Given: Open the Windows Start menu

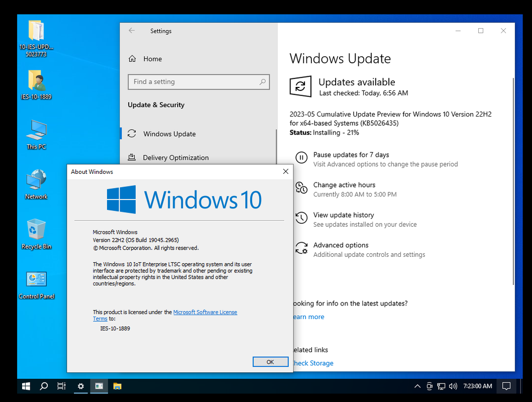Looking at the screenshot, I should pos(26,386).
